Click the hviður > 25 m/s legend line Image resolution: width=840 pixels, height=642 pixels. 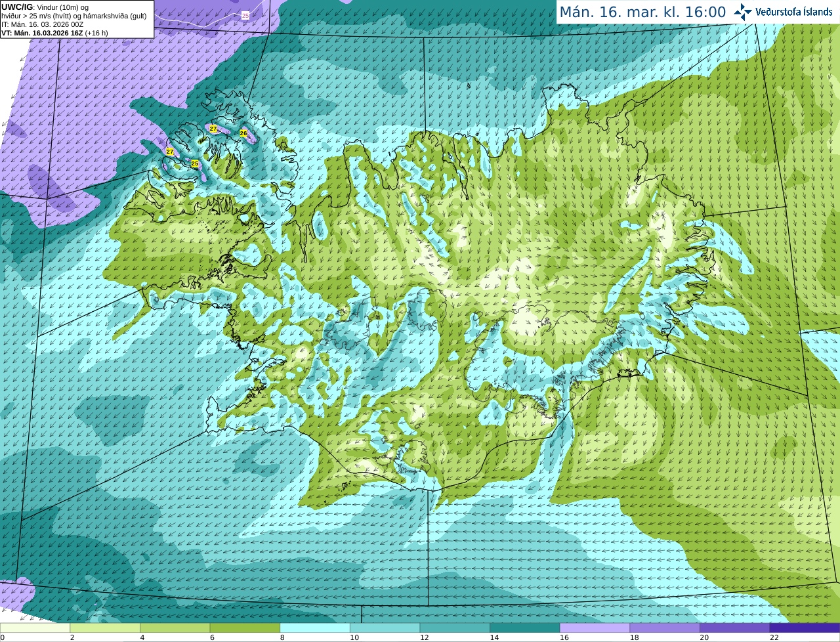coord(74,16)
